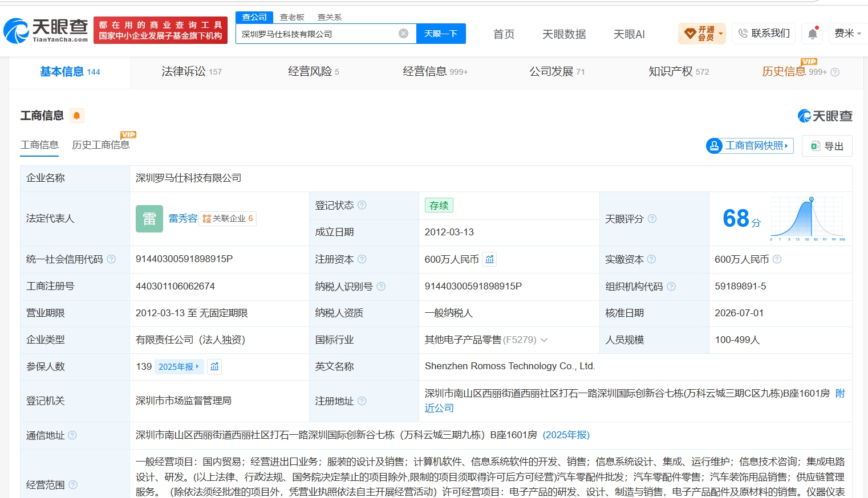
Task: Click the 导出 export button
Action: click(x=827, y=146)
